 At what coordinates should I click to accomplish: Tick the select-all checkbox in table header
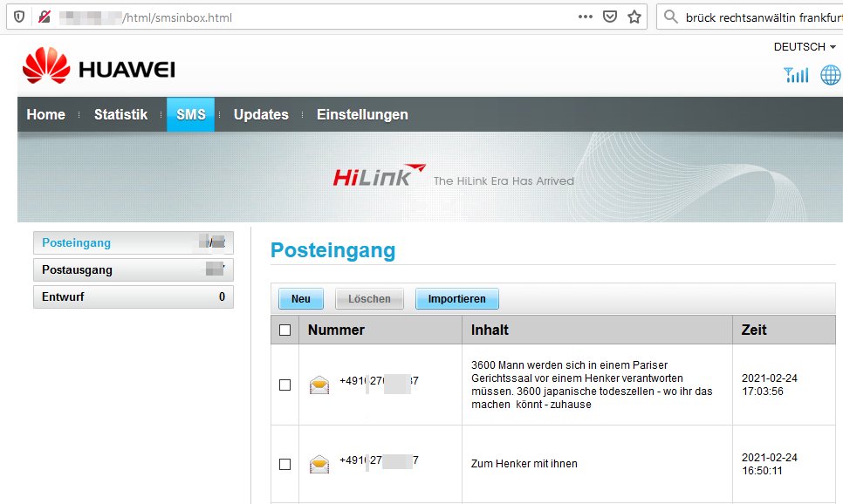285,330
